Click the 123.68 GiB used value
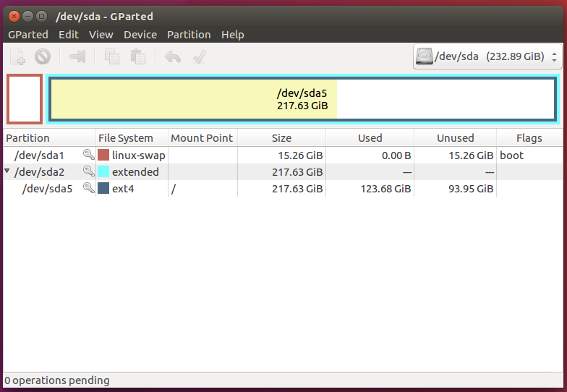The width and height of the screenshot is (567, 392). 385,189
